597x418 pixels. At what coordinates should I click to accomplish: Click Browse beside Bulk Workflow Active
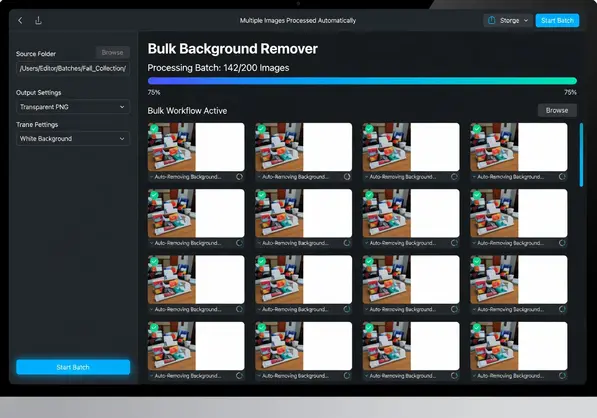[x=557, y=110]
